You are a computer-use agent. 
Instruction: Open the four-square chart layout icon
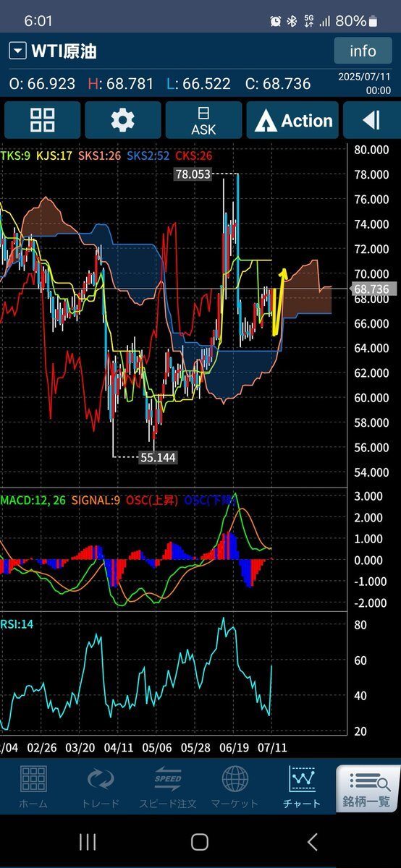point(41,120)
